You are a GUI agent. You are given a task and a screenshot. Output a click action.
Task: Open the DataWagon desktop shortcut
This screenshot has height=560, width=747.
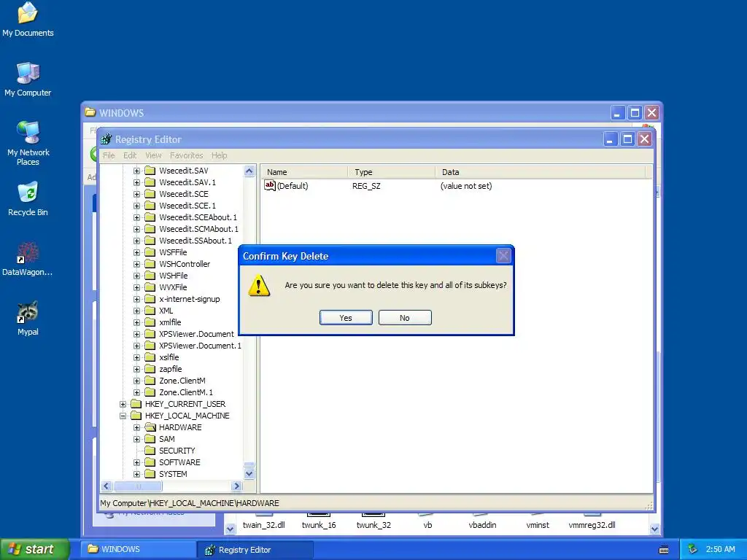coord(28,259)
